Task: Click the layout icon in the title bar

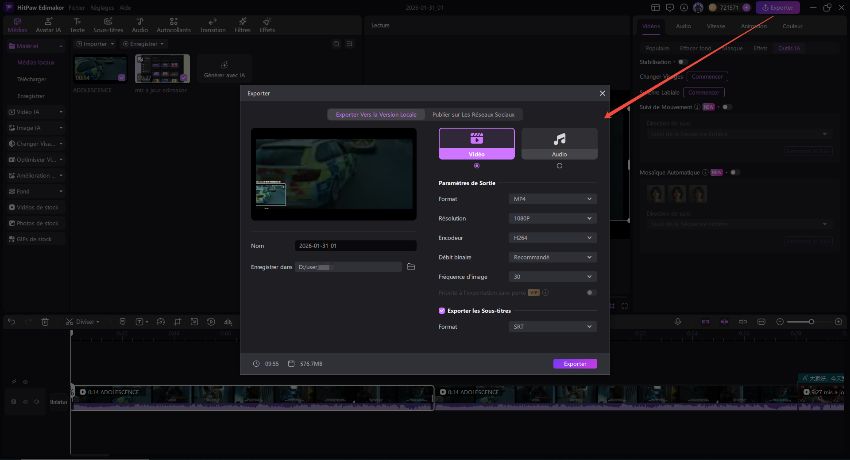Action: (x=655, y=8)
